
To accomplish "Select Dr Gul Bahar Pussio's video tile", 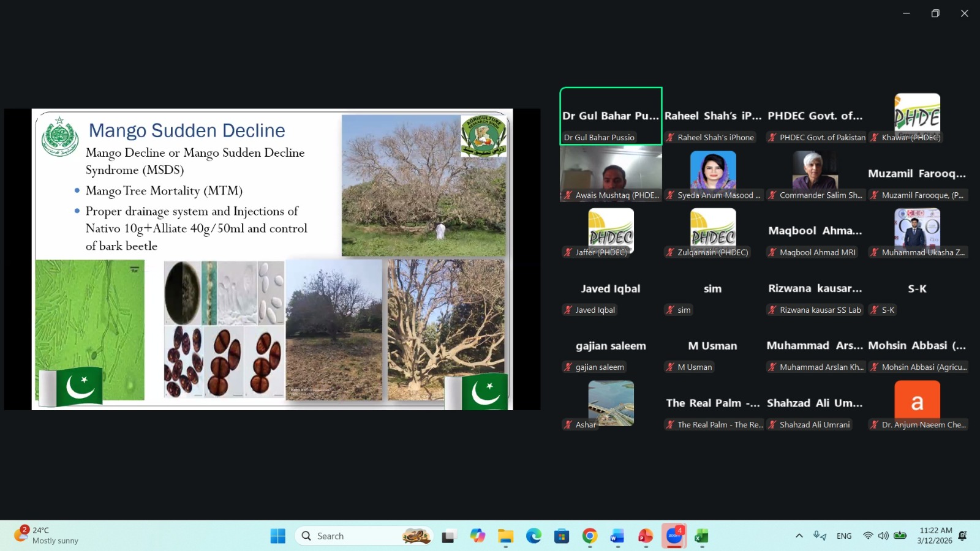I will (611, 116).
